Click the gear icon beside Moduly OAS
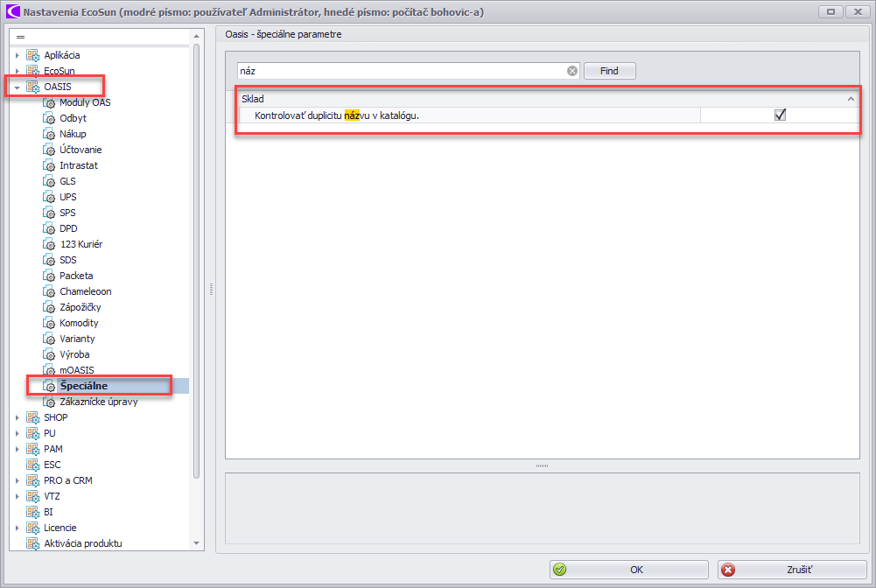876x588 pixels. click(50, 102)
